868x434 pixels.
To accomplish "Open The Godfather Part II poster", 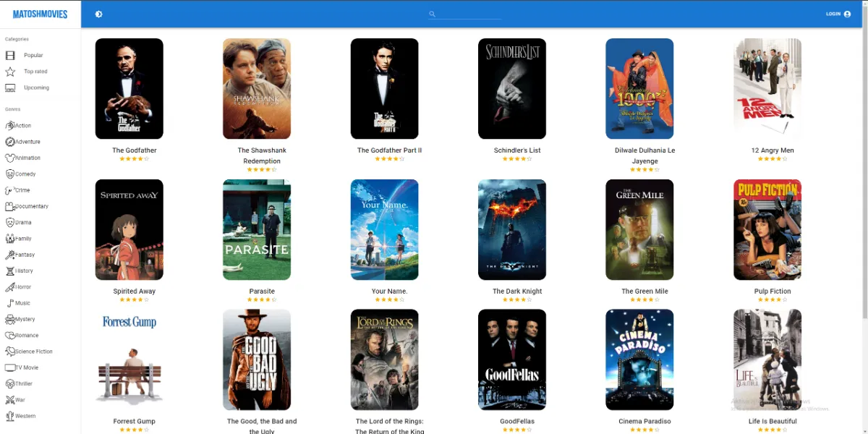I will (385, 88).
